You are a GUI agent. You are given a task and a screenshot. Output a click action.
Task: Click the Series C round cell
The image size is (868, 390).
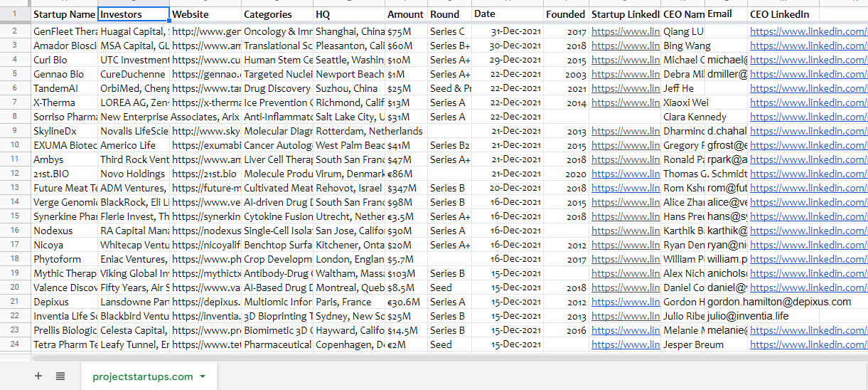point(450,31)
